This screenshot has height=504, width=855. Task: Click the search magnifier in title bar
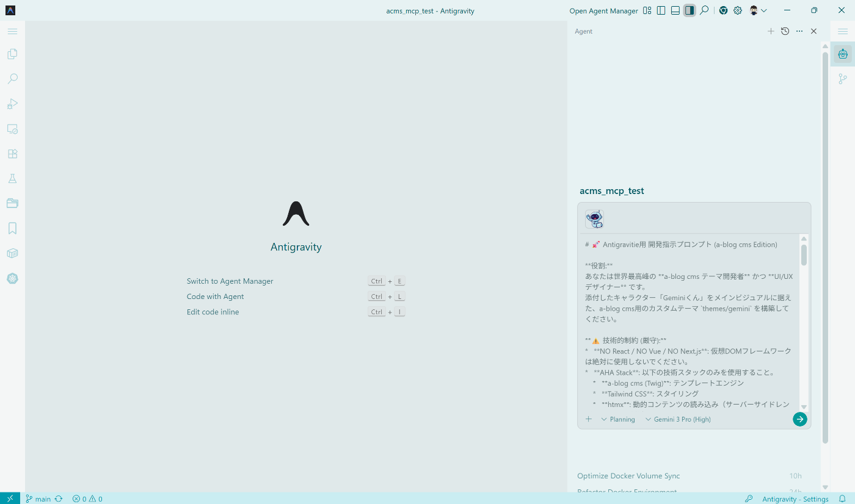click(x=704, y=10)
